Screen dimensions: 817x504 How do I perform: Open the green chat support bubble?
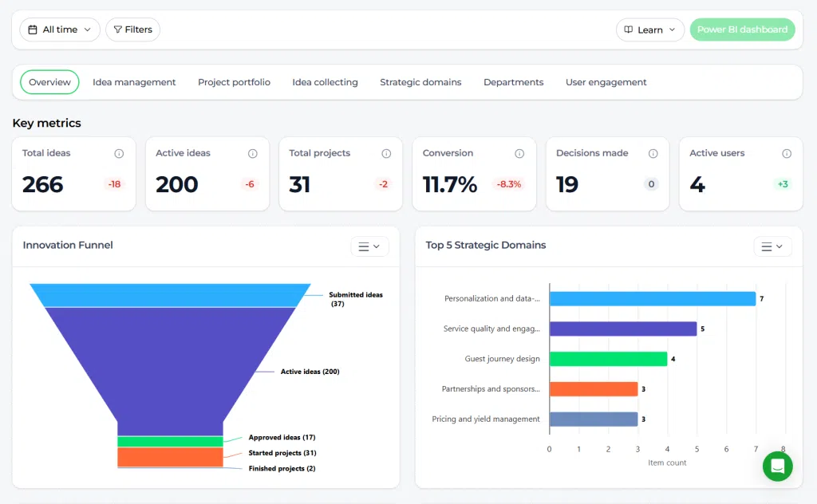(x=777, y=466)
